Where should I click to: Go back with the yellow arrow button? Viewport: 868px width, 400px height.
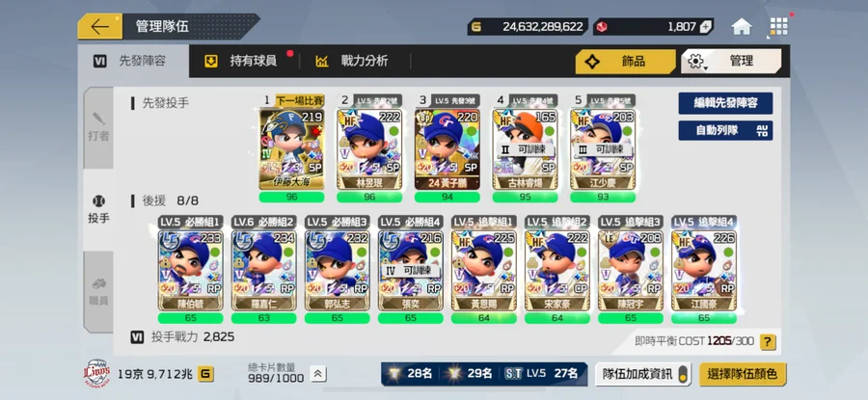[100, 27]
